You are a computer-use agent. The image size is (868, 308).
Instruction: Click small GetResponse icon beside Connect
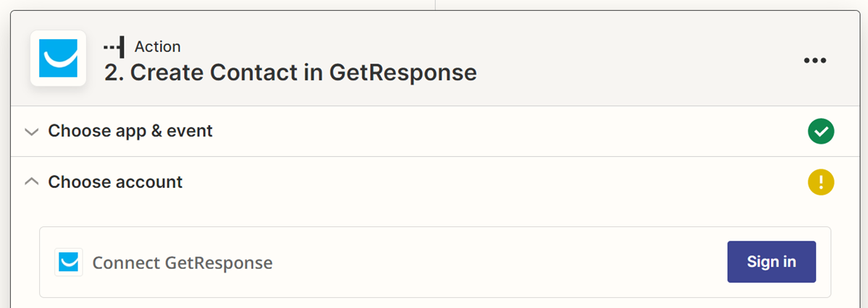point(69,262)
